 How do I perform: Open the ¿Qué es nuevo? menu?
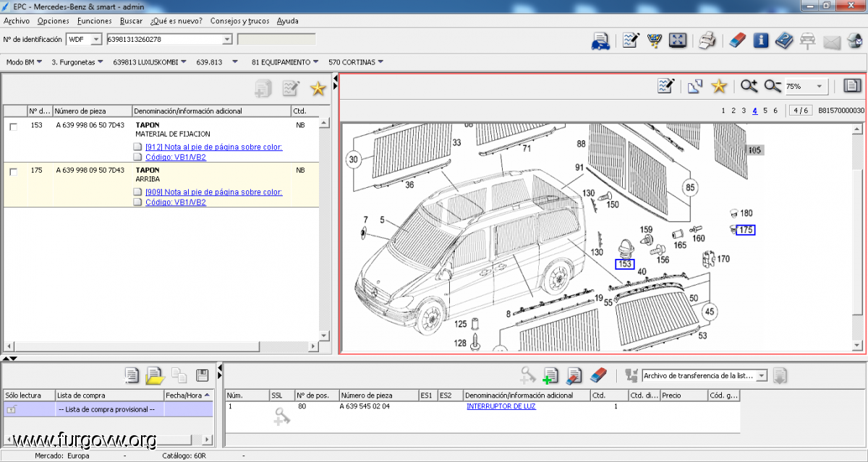(x=176, y=21)
